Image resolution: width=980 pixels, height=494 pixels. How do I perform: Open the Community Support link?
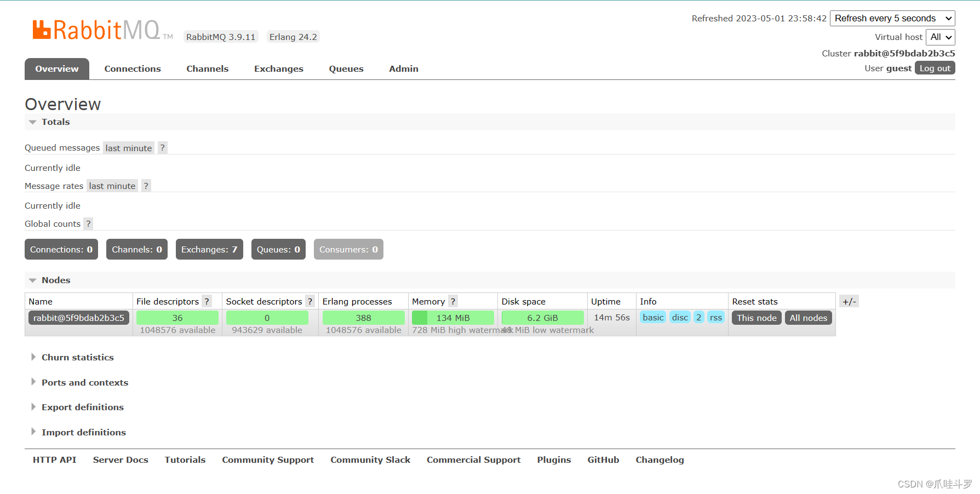pyautogui.click(x=268, y=459)
